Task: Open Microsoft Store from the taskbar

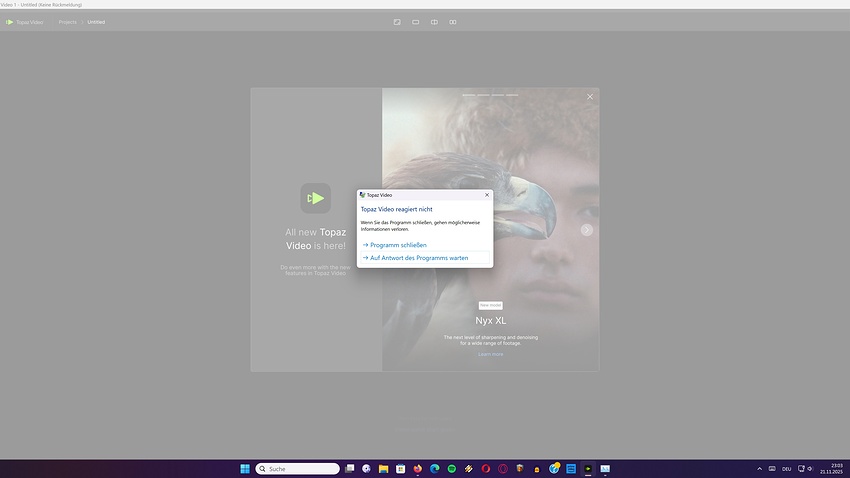Action: (x=401, y=469)
